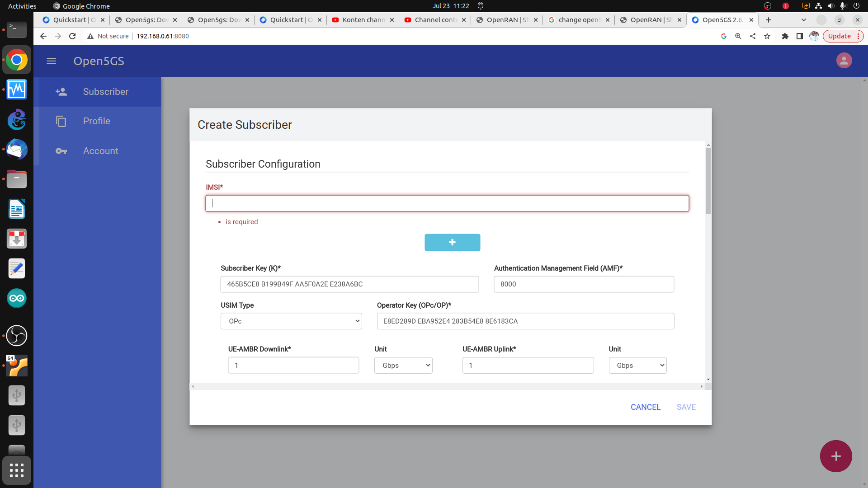This screenshot has width=868, height=488.
Task: Click the CANCEL button in dialog
Action: pos(645,407)
